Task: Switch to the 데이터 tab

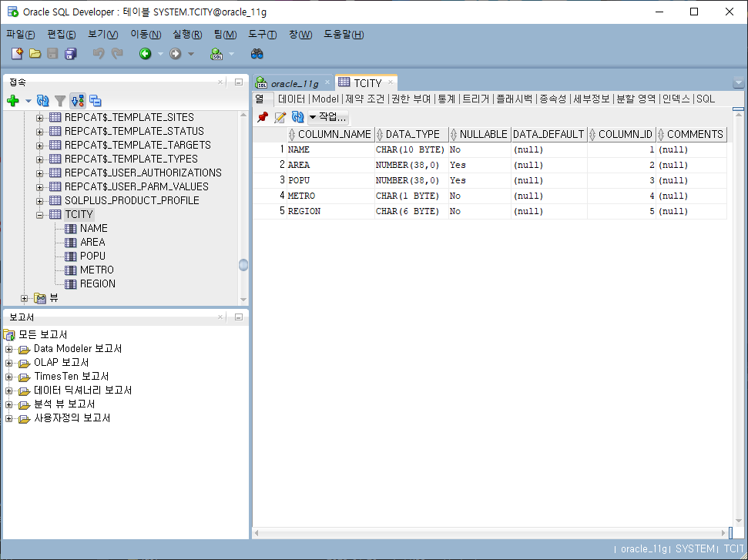Action: [291, 99]
